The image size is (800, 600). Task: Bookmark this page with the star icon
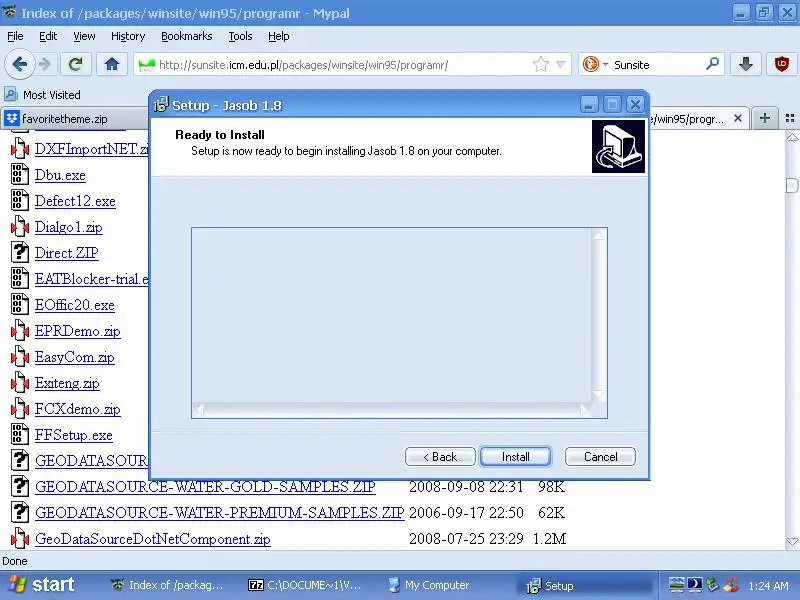tap(540, 65)
